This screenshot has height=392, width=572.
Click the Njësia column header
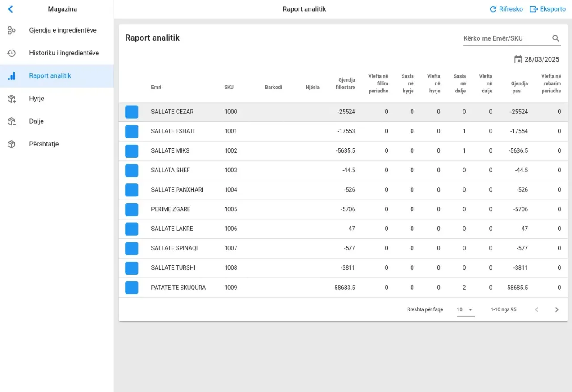point(312,87)
